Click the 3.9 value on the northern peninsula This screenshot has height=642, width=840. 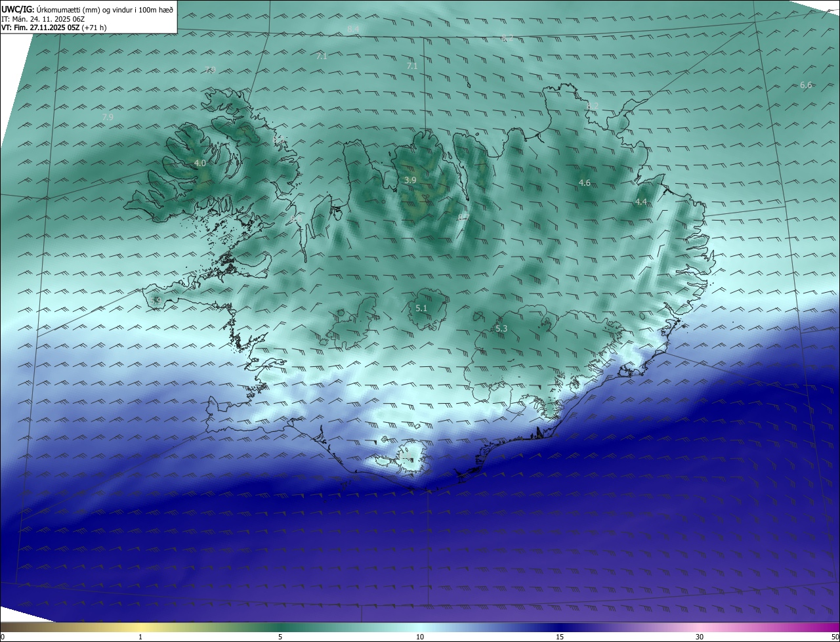(410, 180)
